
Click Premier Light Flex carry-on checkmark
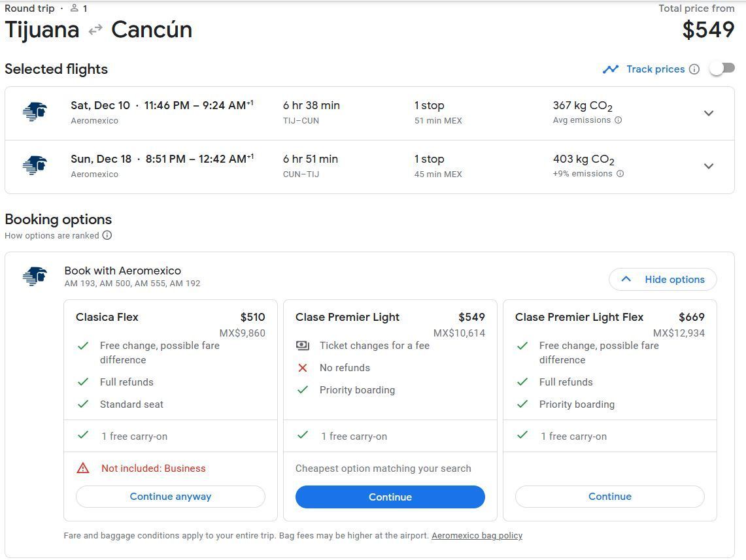(x=522, y=435)
